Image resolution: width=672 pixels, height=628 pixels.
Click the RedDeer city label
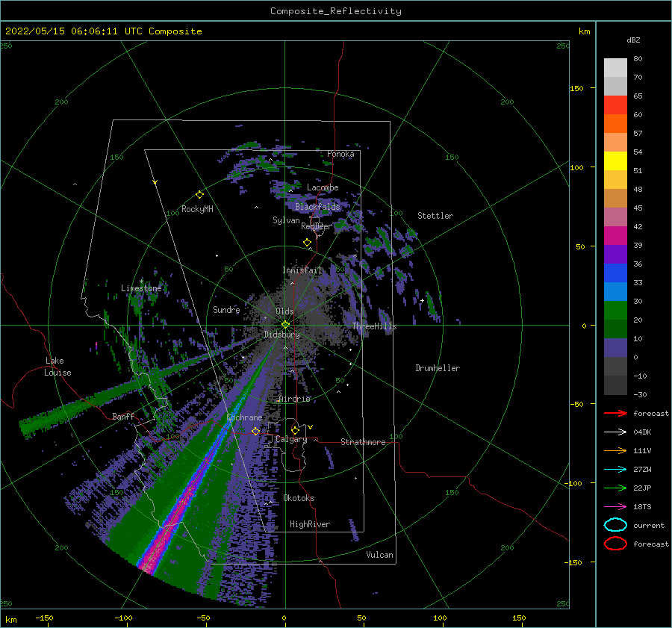pos(317,226)
